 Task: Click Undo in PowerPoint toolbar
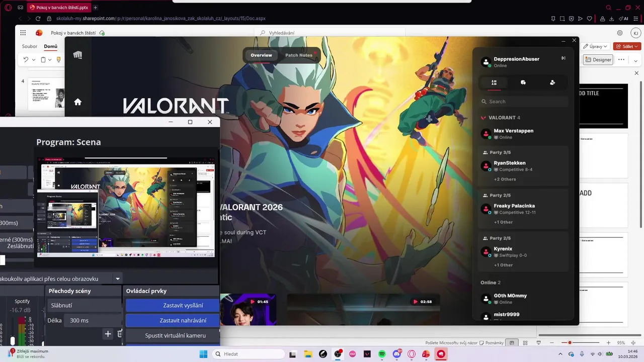pyautogui.click(x=26, y=59)
